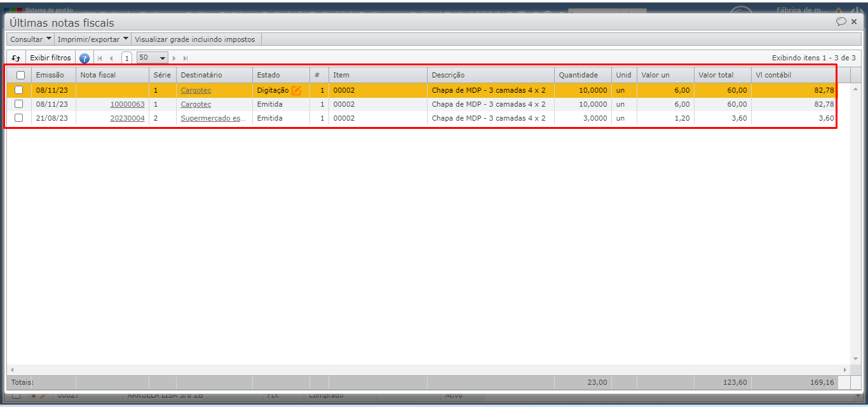Image resolution: width=868 pixels, height=407 pixels.
Task: Click the Exibindo itens 1 - 3 de 3 label
Action: click(x=814, y=58)
